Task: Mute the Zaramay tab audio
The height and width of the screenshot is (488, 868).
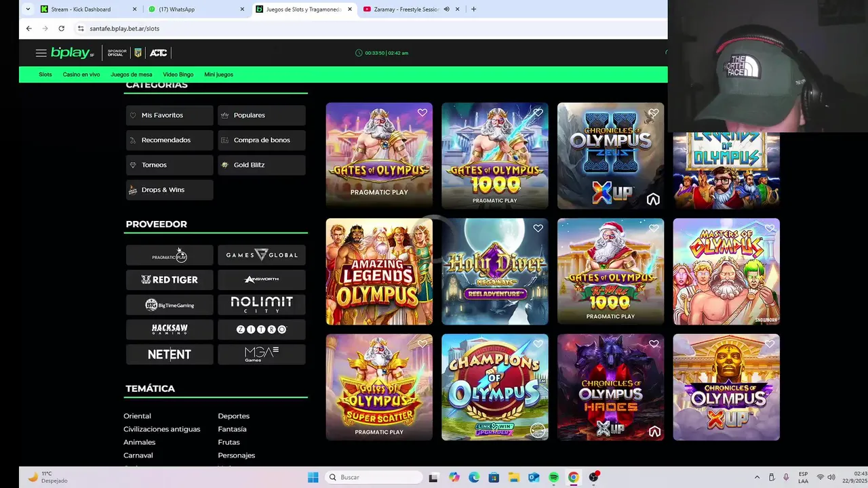Action: coord(446,9)
